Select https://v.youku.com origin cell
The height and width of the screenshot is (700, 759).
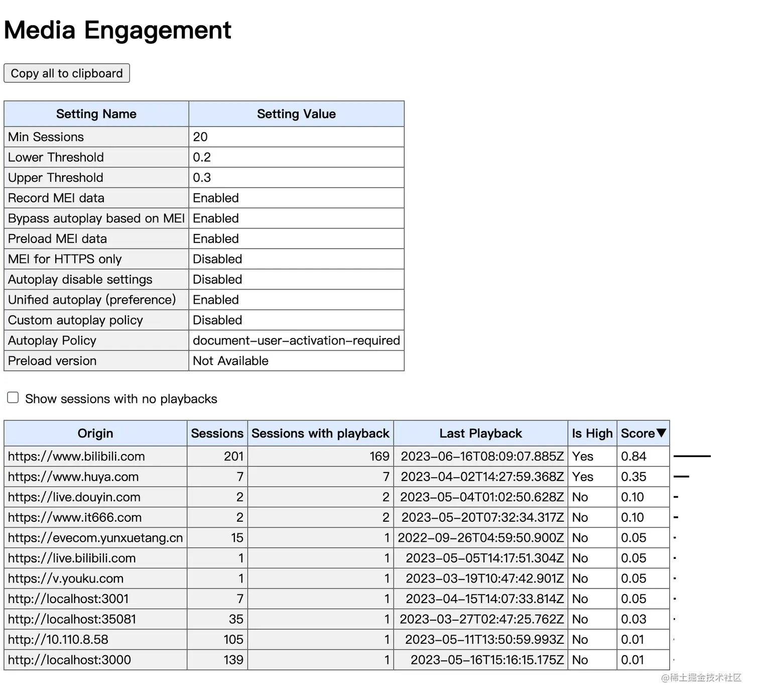click(95, 578)
